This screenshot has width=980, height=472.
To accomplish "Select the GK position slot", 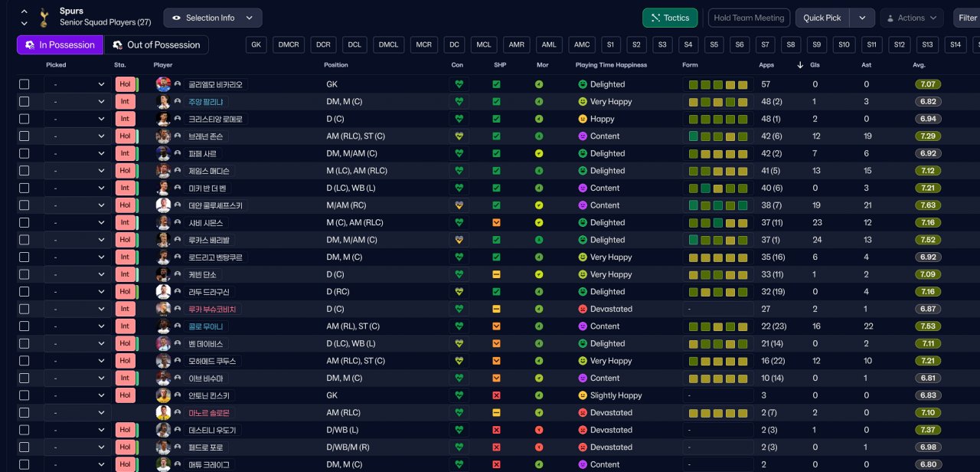I will [256, 44].
